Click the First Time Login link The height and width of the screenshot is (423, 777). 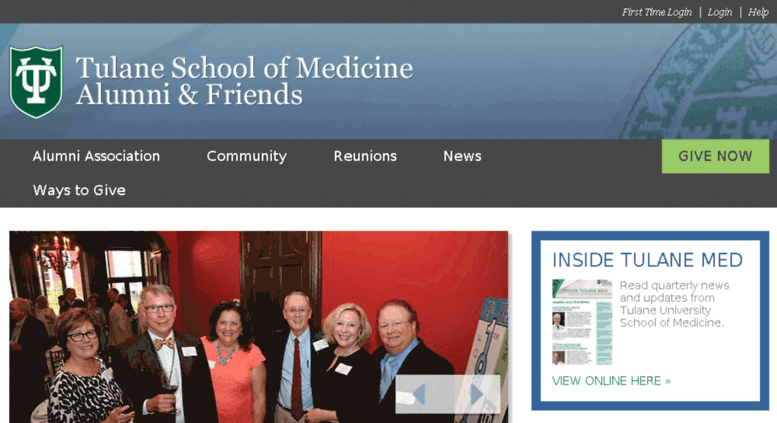(x=657, y=12)
